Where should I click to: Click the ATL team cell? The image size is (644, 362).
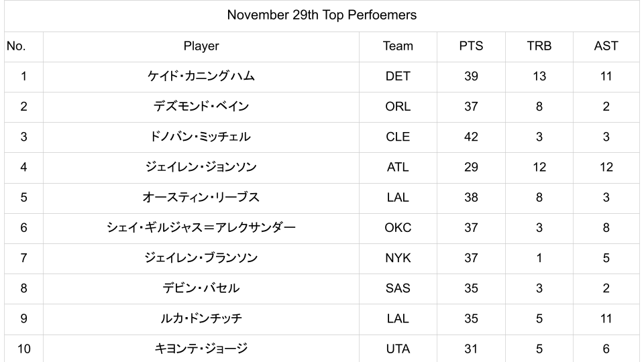398,167
